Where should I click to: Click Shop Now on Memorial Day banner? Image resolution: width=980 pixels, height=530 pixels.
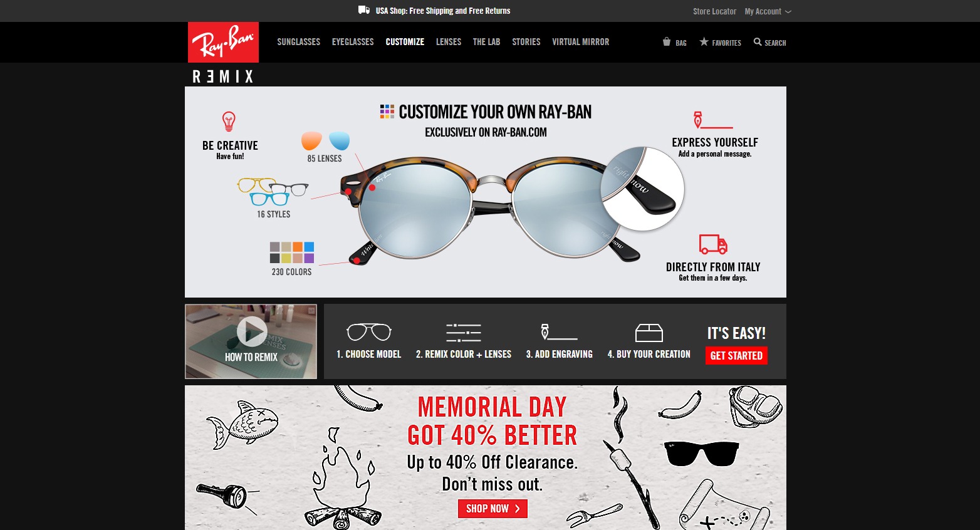tap(493, 509)
